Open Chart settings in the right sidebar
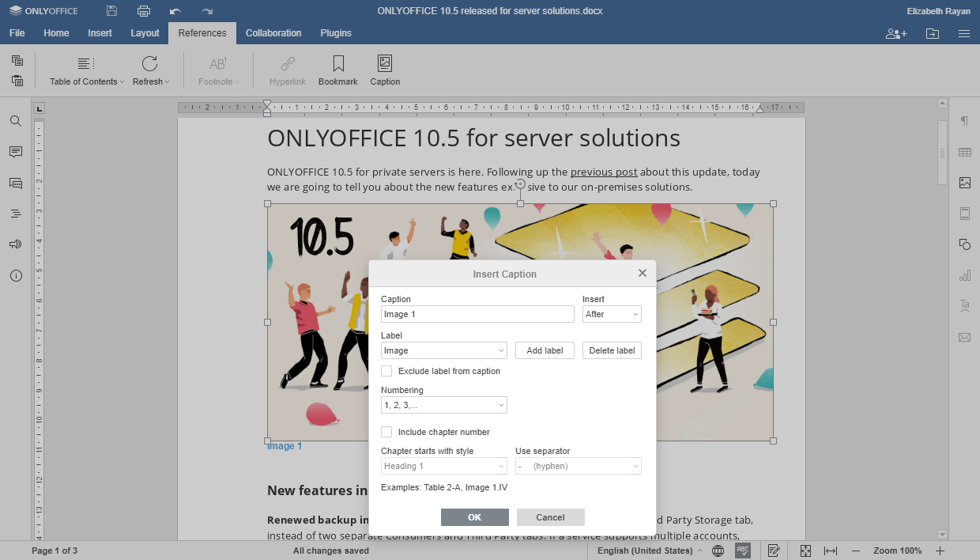Screen dimensions: 980x560 click(x=964, y=275)
